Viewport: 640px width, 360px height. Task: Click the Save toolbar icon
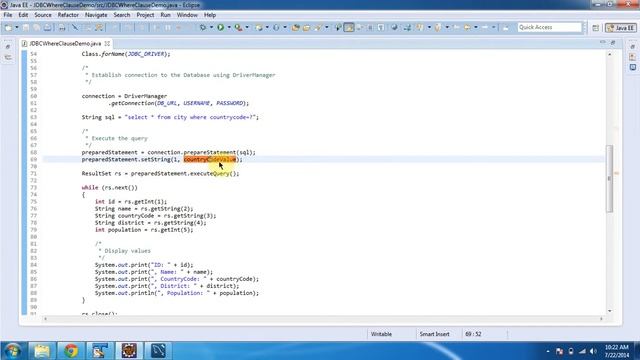coord(26,28)
